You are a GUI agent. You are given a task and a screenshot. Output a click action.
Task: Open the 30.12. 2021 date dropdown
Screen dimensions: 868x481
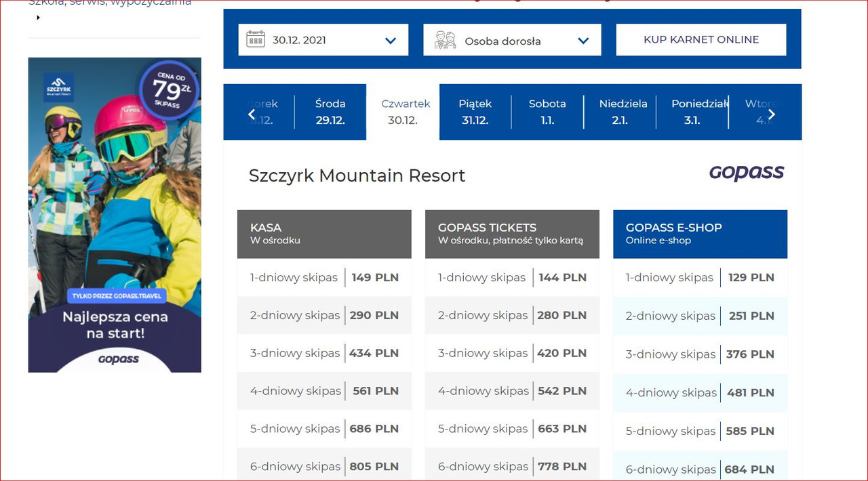coord(323,40)
